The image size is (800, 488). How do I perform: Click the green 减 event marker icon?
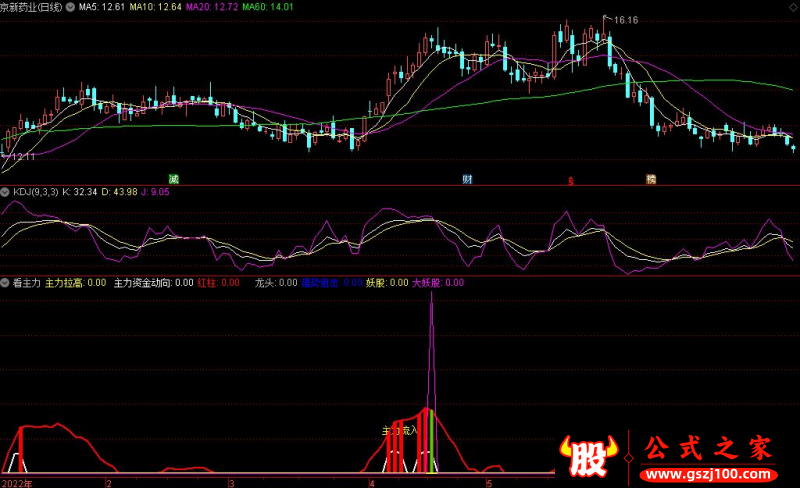[x=174, y=179]
